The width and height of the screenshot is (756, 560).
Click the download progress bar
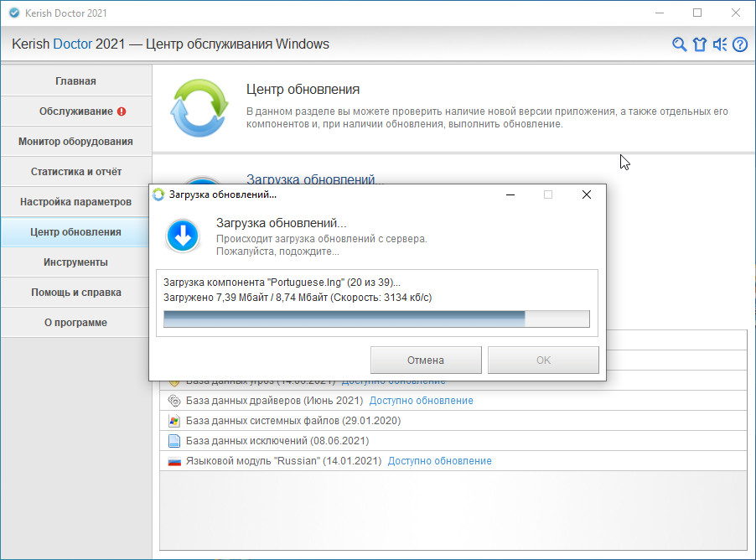pyautogui.click(x=376, y=319)
